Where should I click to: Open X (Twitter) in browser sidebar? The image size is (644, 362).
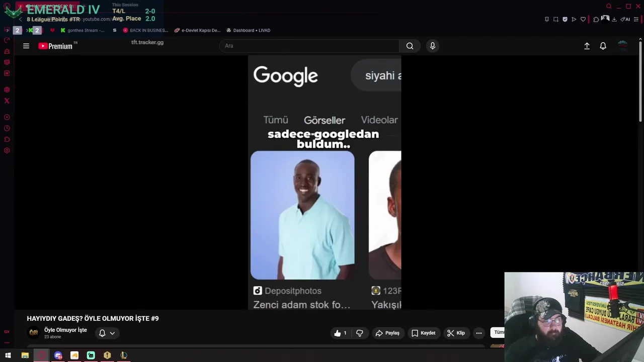tap(7, 101)
